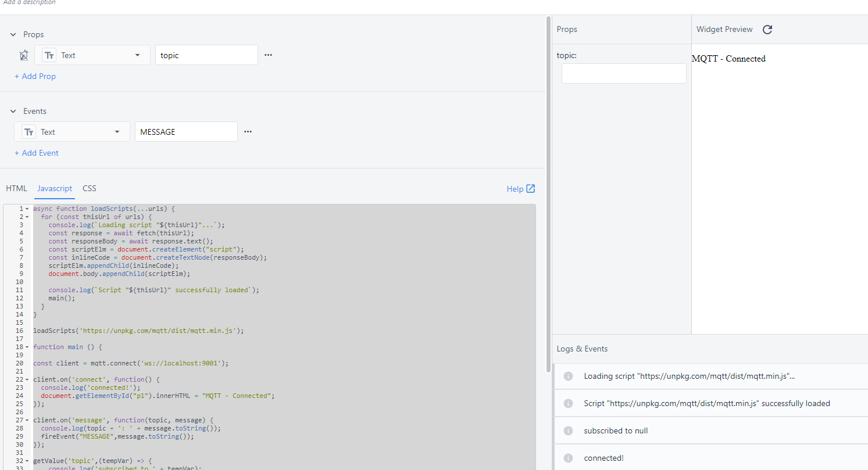
Task: Click info icon beside 'Loading script' log entry
Action: pyautogui.click(x=569, y=376)
